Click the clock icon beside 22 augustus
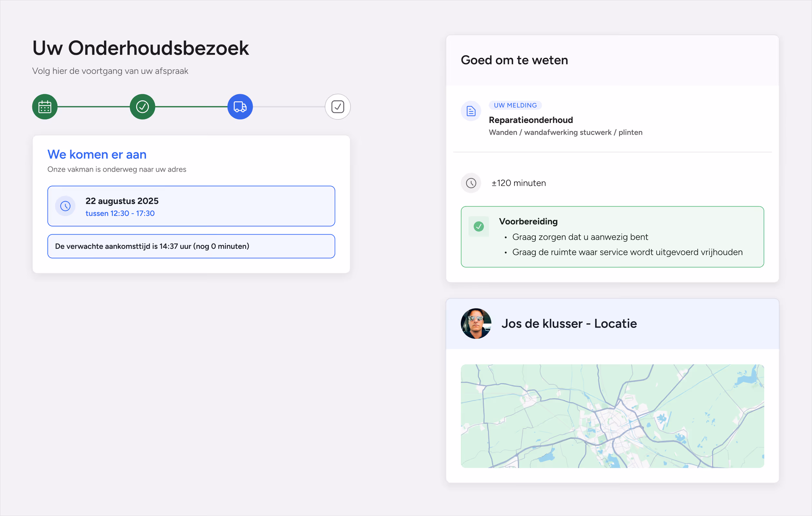Screen dimensions: 812x516 pyautogui.click(x=66, y=206)
